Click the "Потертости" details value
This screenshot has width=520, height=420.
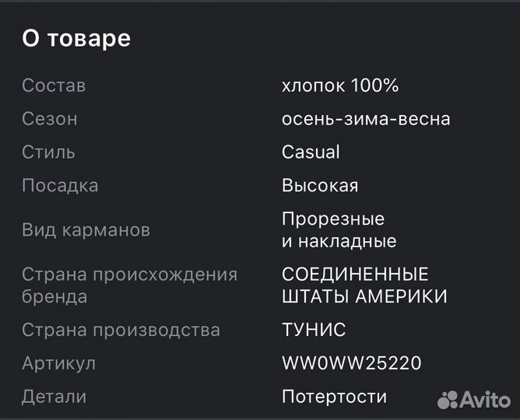[334, 397]
